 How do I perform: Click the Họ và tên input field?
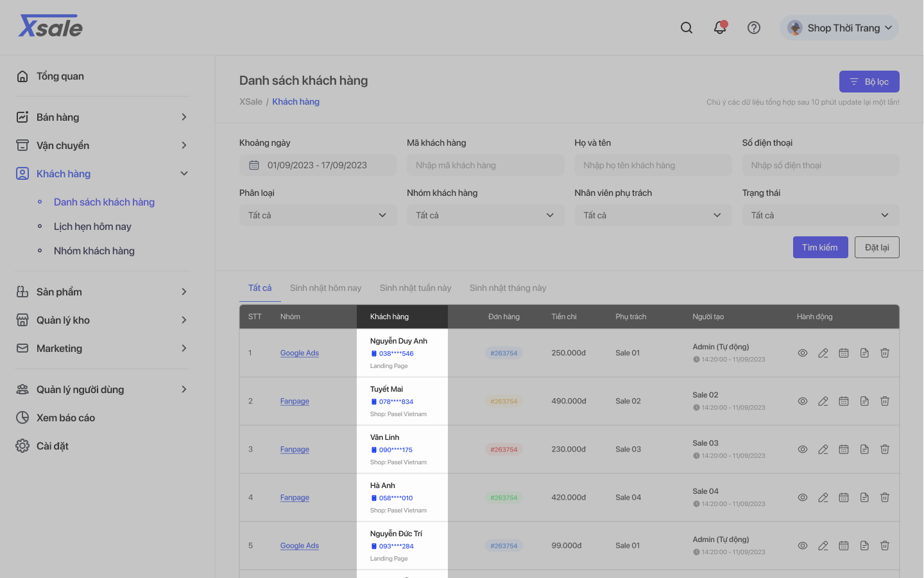point(653,165)
